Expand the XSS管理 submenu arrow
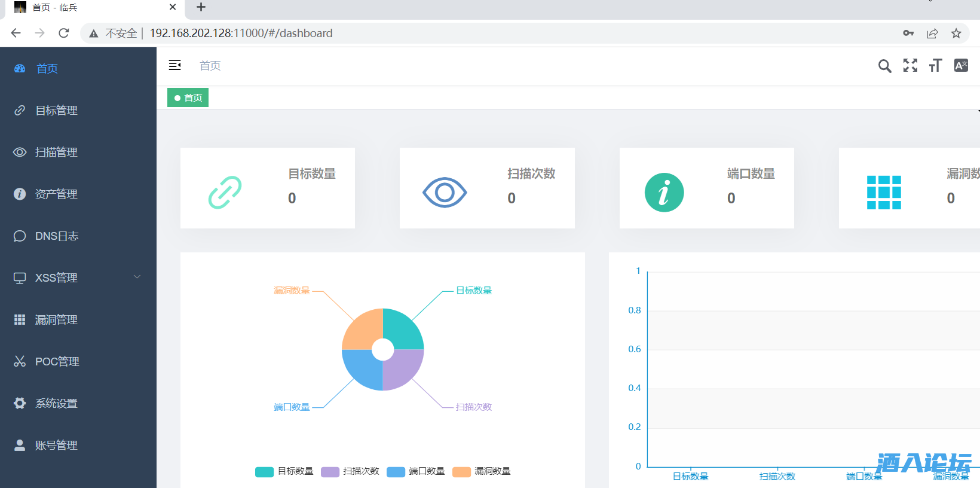 click(137, 277)
